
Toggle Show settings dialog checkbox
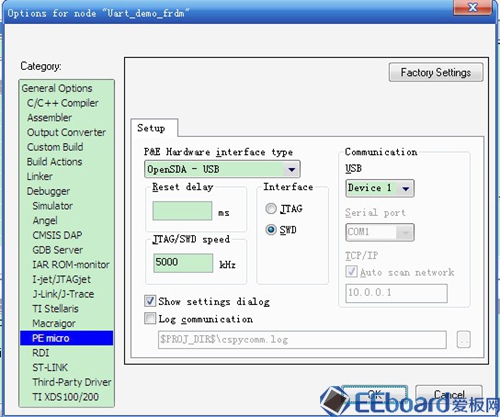150,301
